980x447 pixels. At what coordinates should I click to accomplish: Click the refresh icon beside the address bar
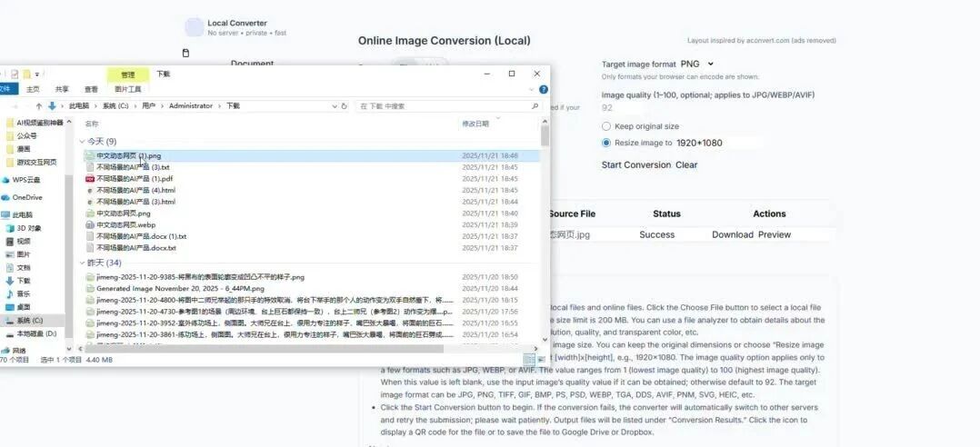pos(344,106)
